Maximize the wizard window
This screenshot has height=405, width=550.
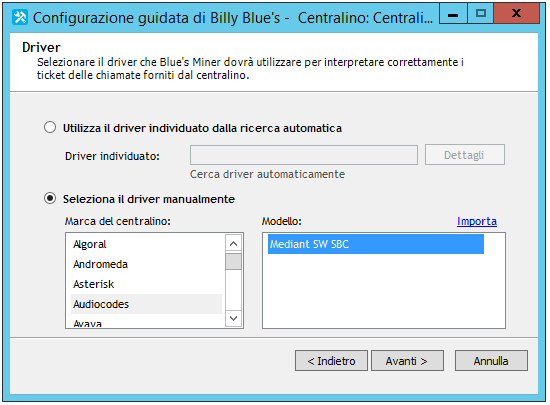coord(481,13)
